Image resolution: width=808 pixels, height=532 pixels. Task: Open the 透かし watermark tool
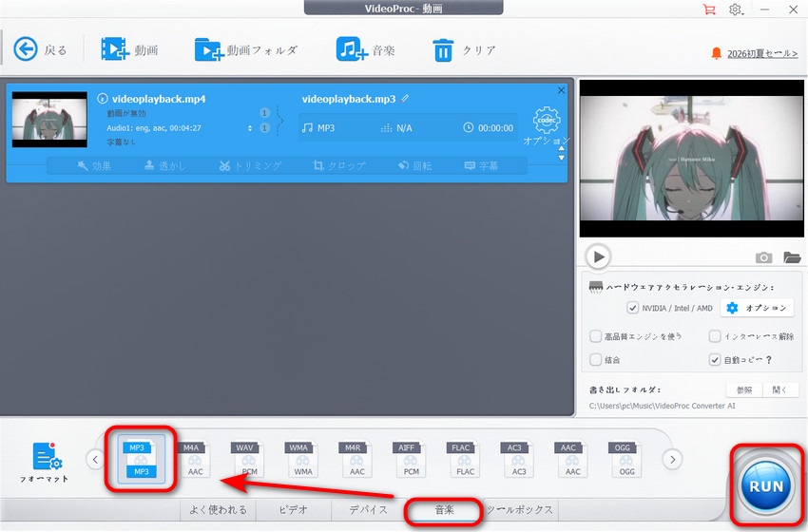pyautogui.click(x=164, y=166)
